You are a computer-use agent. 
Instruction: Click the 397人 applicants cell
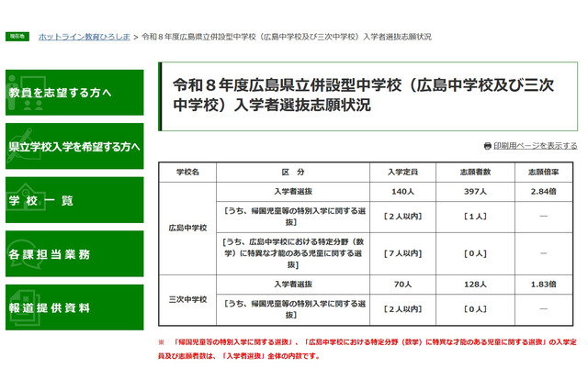pyautogui.click(x=475, y=192)
